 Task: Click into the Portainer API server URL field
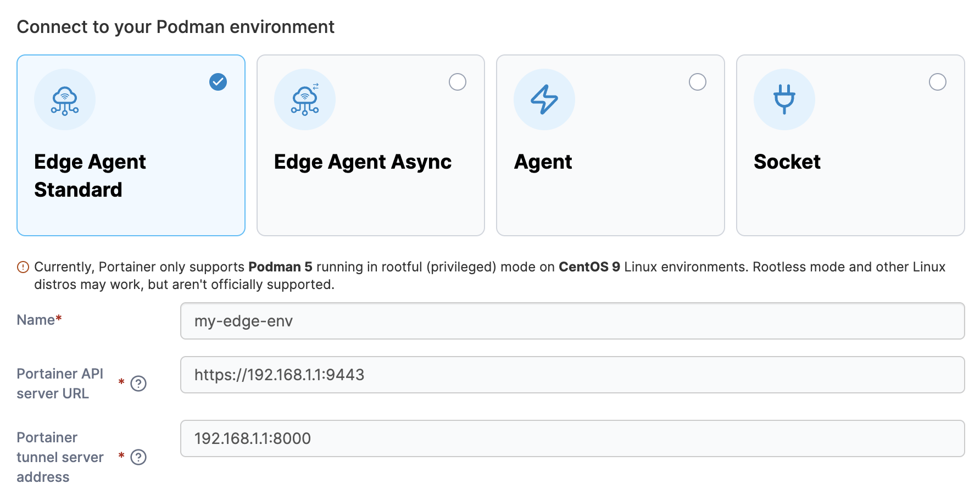572,375
